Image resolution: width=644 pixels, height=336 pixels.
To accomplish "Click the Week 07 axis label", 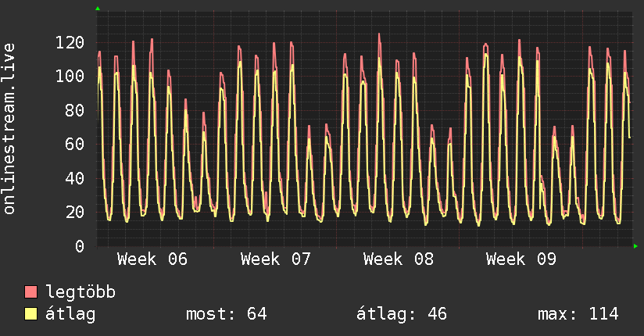I will [x=276, y=259].
